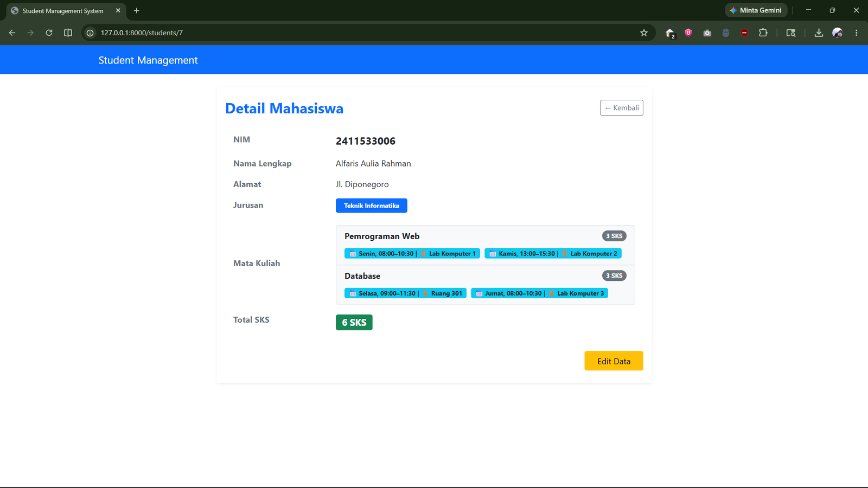Click the Kembali back button
Viewport: 868px width, 488px height.
pos(622,108)
